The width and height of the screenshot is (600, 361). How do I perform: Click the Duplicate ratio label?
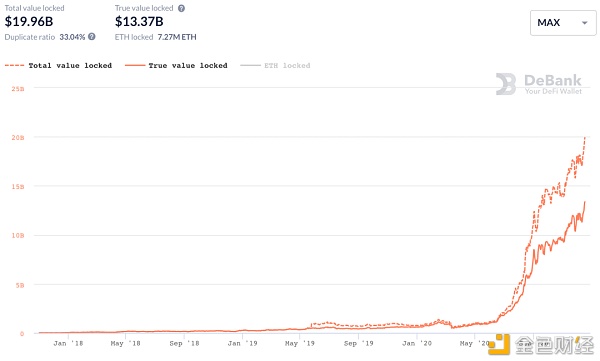coord(30,37)
